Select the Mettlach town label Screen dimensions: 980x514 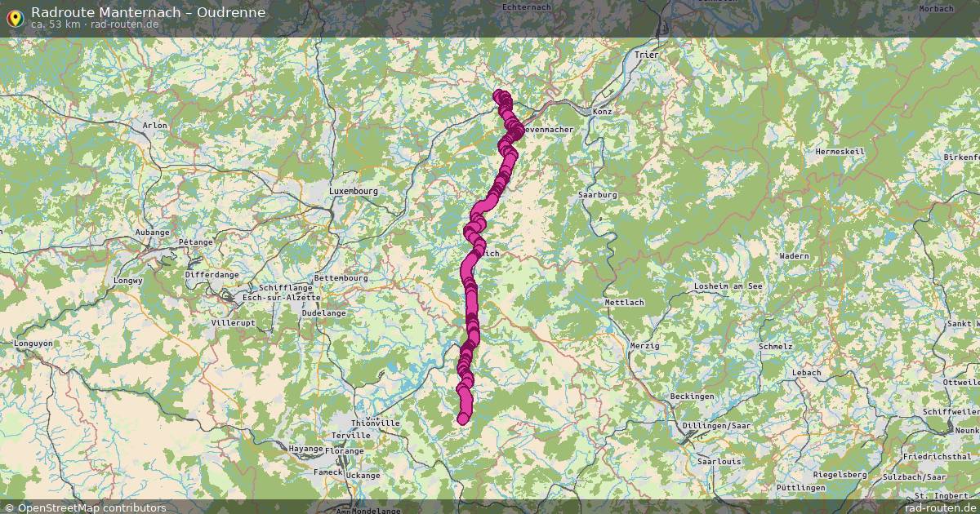pyautogui.click(x=624, y=302)
